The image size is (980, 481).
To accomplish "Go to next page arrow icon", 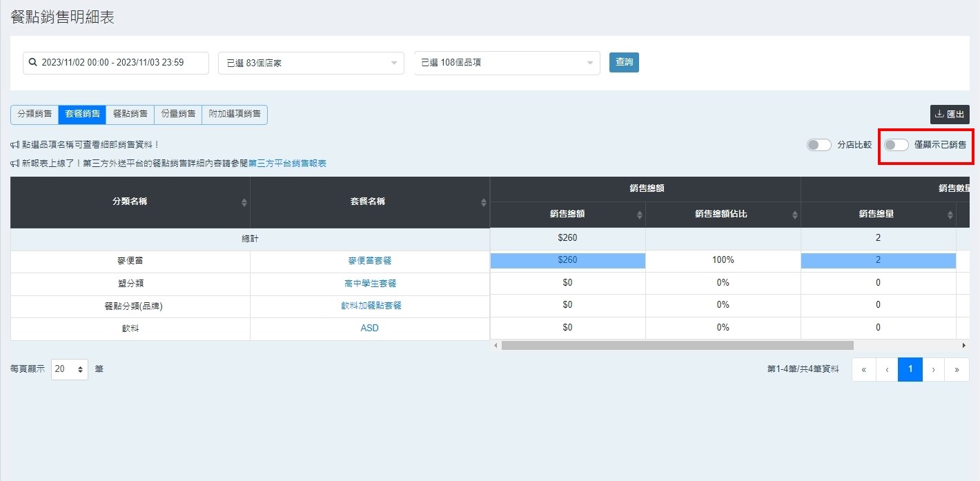I will [x=933, y=369].
